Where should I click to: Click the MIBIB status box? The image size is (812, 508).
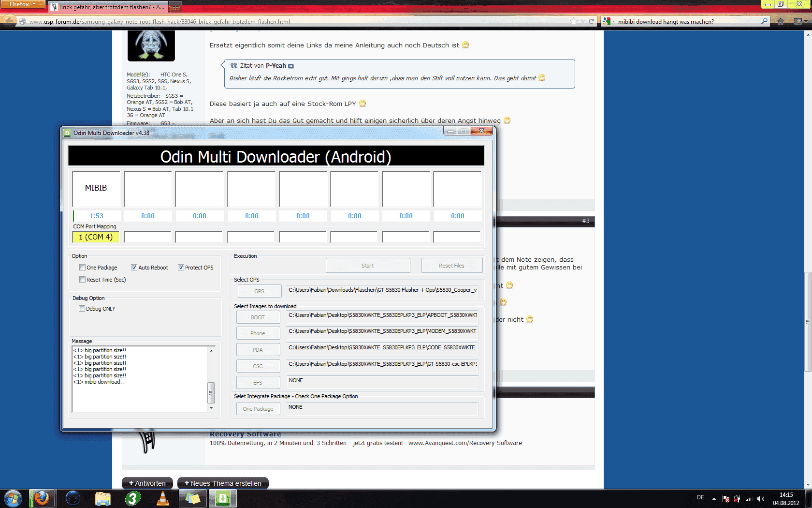point(96,189)
